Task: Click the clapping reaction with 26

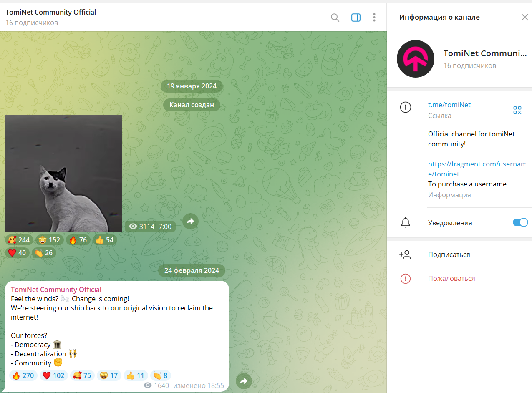Action: pos(44,253)
